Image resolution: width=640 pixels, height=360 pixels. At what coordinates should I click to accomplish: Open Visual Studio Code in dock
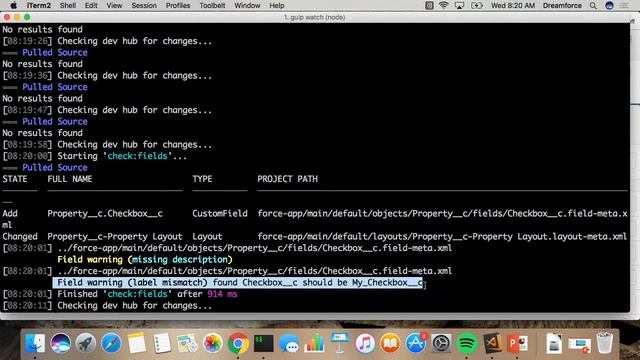[492, 343]
